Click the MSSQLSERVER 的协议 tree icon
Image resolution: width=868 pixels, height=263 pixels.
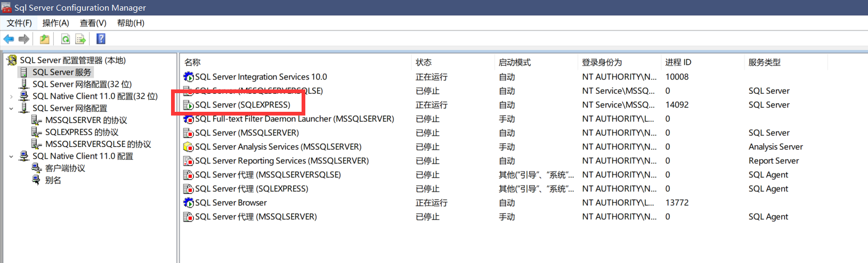point(37,120)
